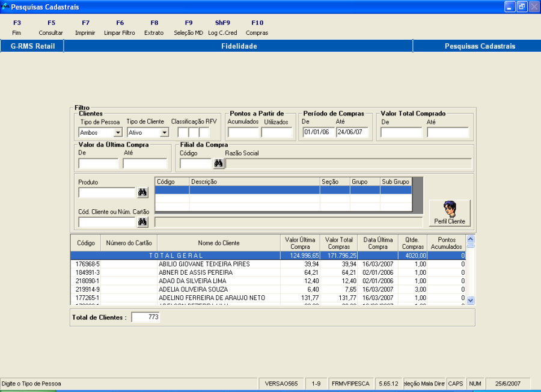The width and height of the screenshot is (541, 392).
Task: Click F10 Compras button
Action: 257,28
